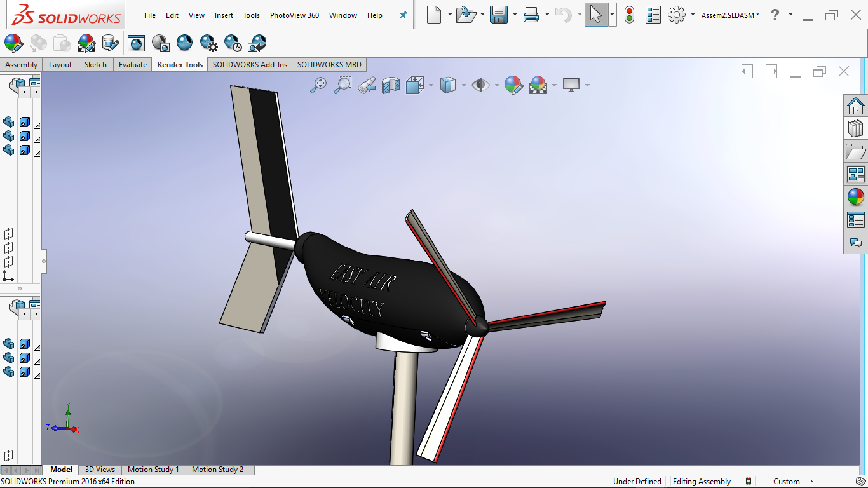Expand Help dropdown arrow
868x488 pixels.
790,15
